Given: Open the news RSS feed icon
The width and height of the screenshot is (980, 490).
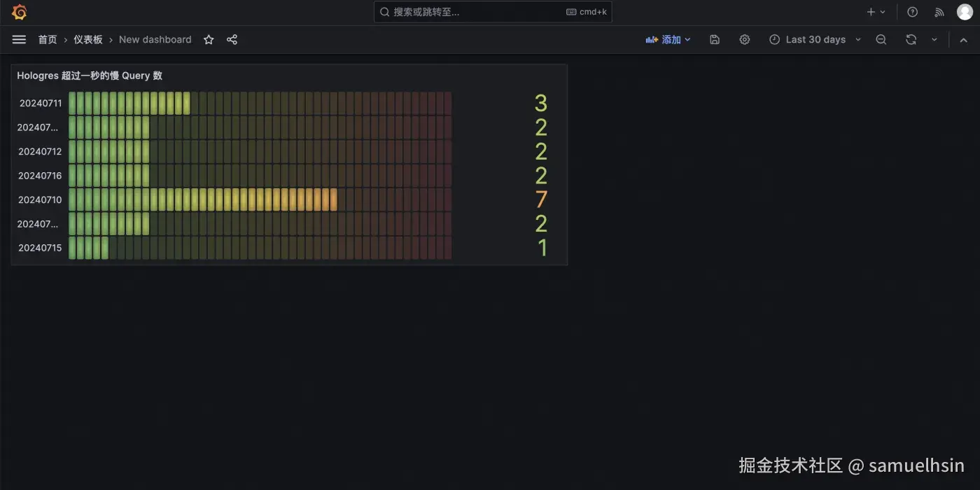Looking at the screenshot, I should [x=939, y=12].
